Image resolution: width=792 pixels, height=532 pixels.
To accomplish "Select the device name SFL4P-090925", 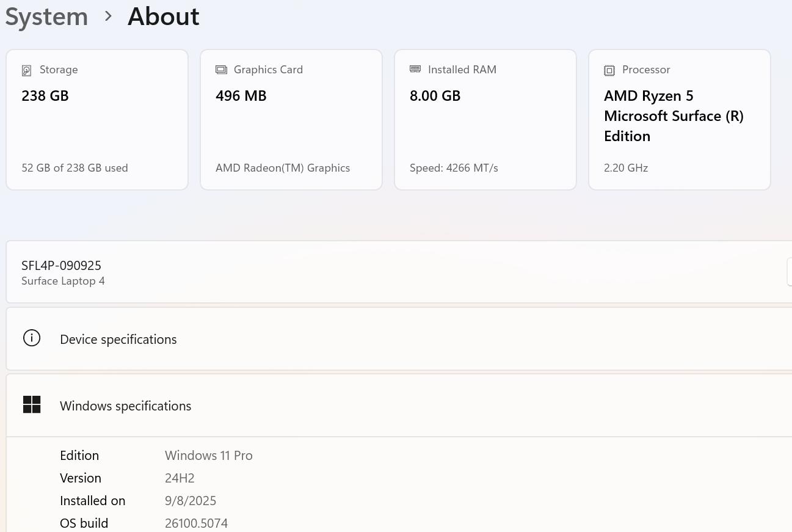I will pos(61,265).
